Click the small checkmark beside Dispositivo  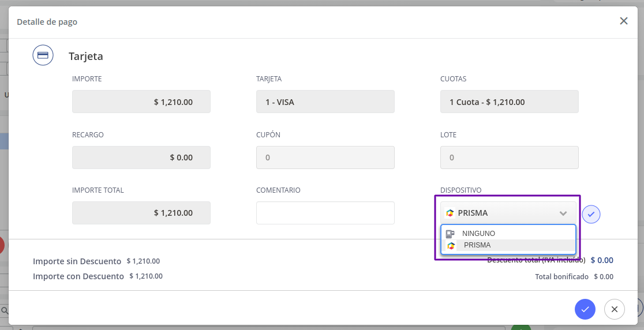point(591,214)
